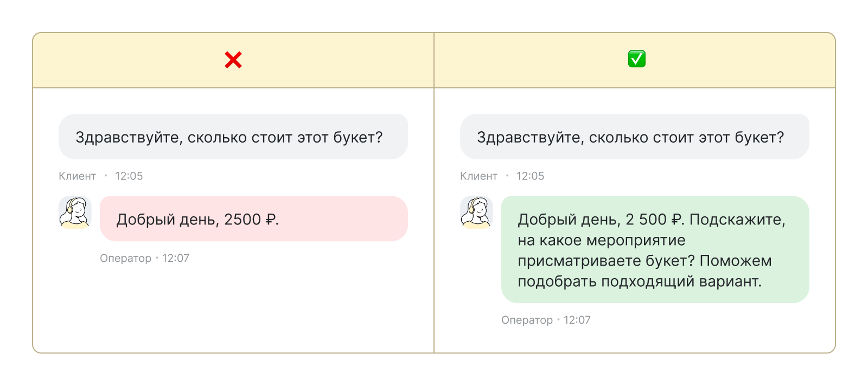
Task: Click client question bubble in the checkmark example
Action: [634, 137]
